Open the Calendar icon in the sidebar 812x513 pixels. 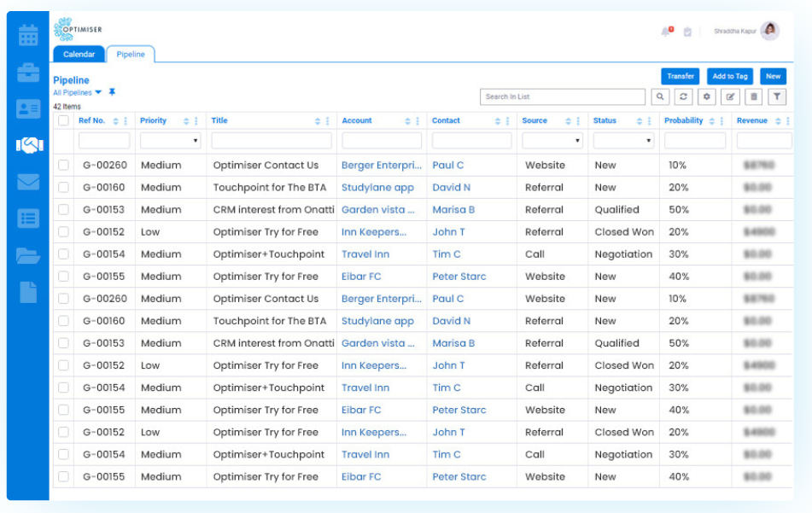28,36
